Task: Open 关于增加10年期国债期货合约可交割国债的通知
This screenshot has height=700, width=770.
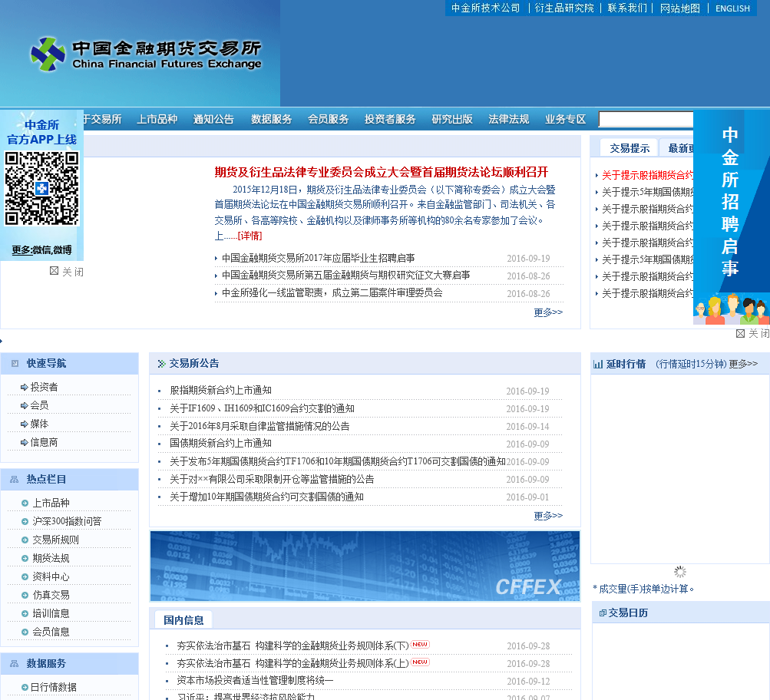Action: click(x=266, y=497)
